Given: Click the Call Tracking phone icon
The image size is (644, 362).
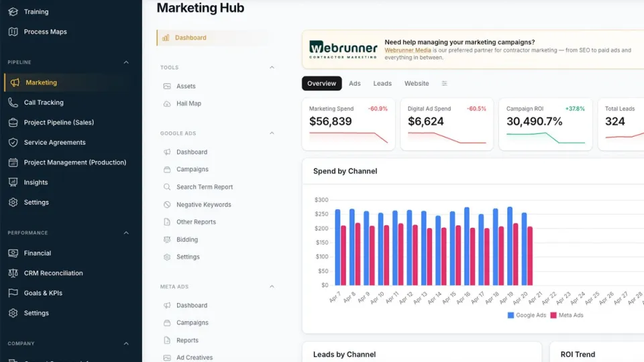Looking at the screenshot, I should (13, 103).
